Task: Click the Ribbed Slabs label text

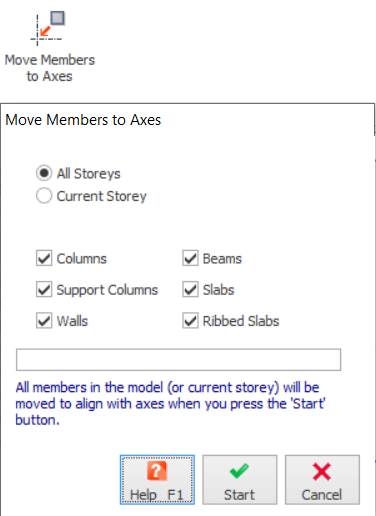Action: [241, 321]
